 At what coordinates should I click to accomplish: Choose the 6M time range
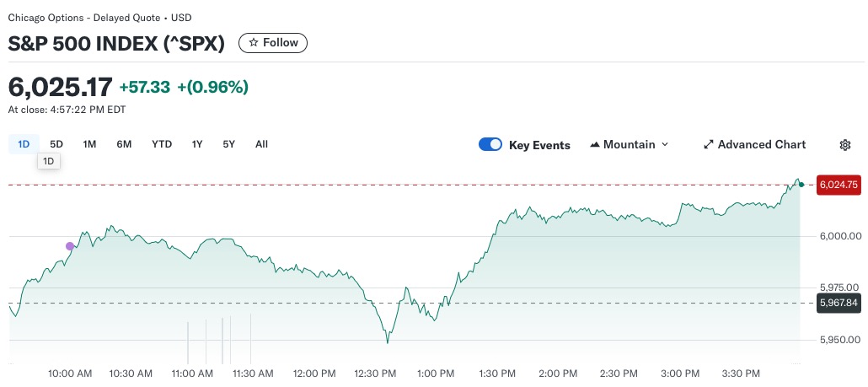[x=124, y=144]
